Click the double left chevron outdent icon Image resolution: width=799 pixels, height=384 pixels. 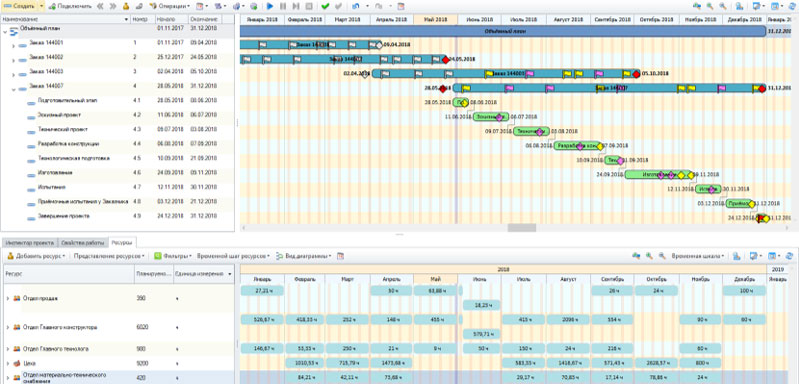(100, 7)
